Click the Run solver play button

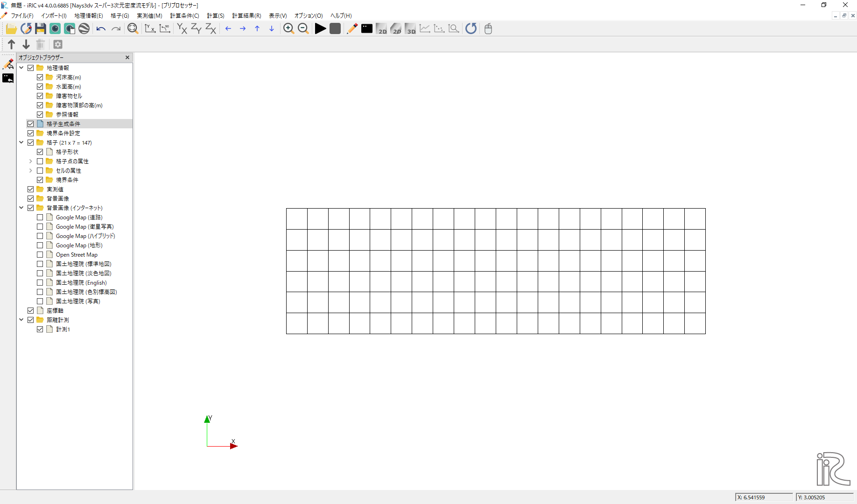(x=320, y=28)
